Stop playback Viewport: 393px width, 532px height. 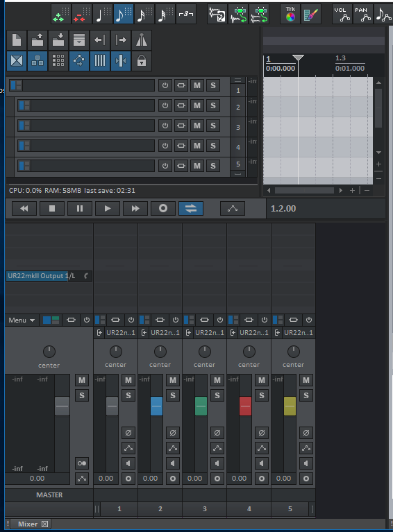[52, 208]
